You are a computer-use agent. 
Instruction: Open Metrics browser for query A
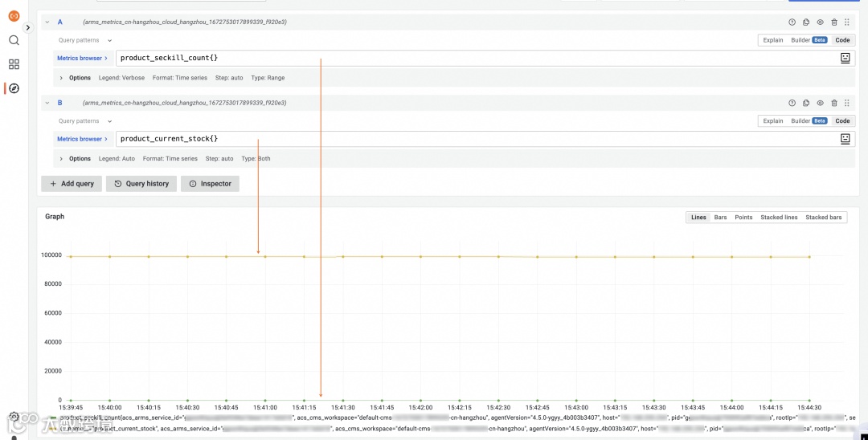coord(83,58)
